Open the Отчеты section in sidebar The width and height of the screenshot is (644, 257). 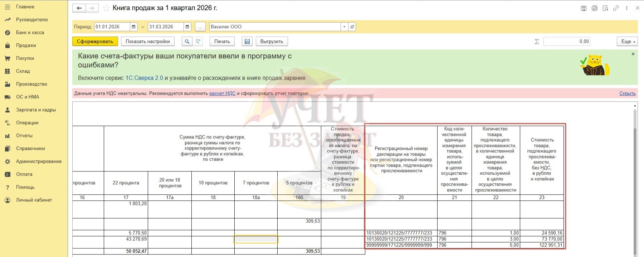pos(24,136)
